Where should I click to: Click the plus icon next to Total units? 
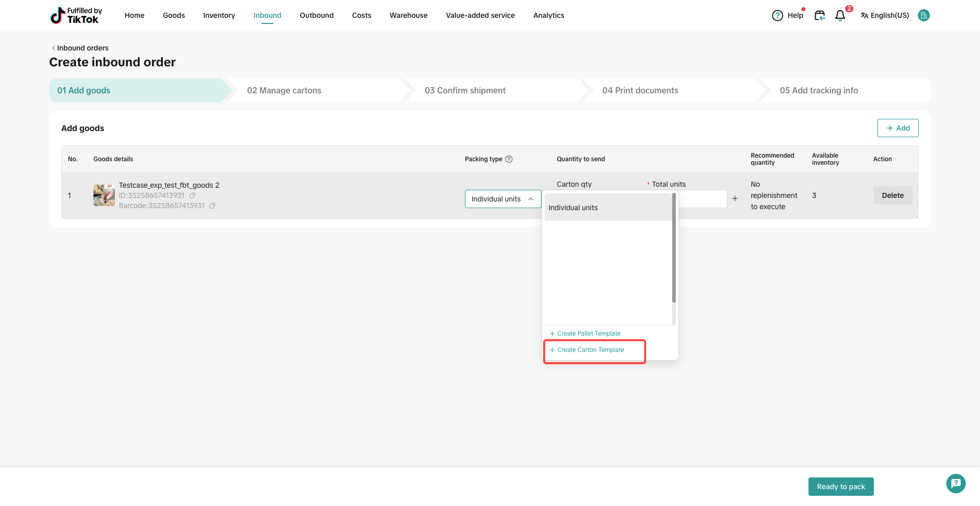pos(735,198)
